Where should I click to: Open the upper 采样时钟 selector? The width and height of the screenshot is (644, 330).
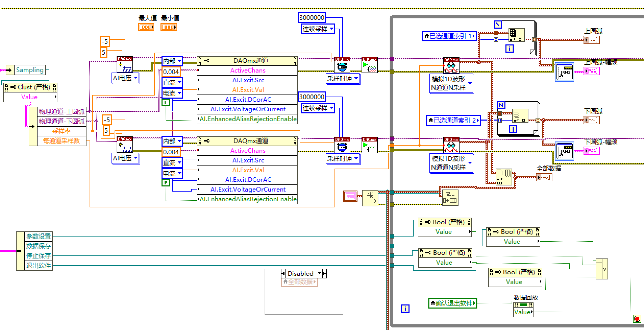(x=343, y=79)
